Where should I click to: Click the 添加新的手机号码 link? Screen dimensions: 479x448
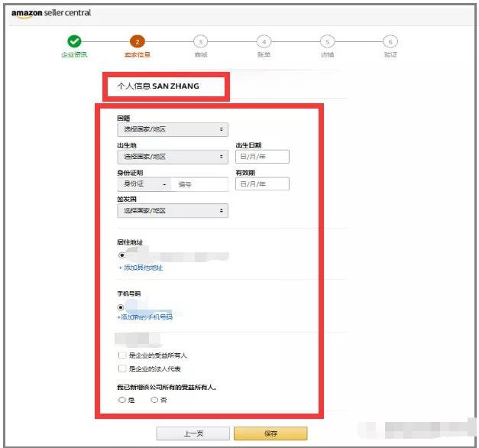(x=145, y=317)
